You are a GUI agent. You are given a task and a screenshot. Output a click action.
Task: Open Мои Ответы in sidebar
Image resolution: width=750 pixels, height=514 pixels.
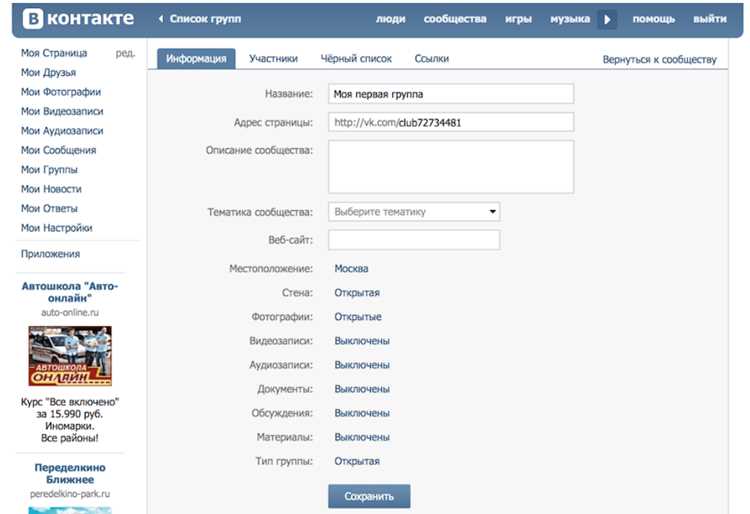pos(49,208)
